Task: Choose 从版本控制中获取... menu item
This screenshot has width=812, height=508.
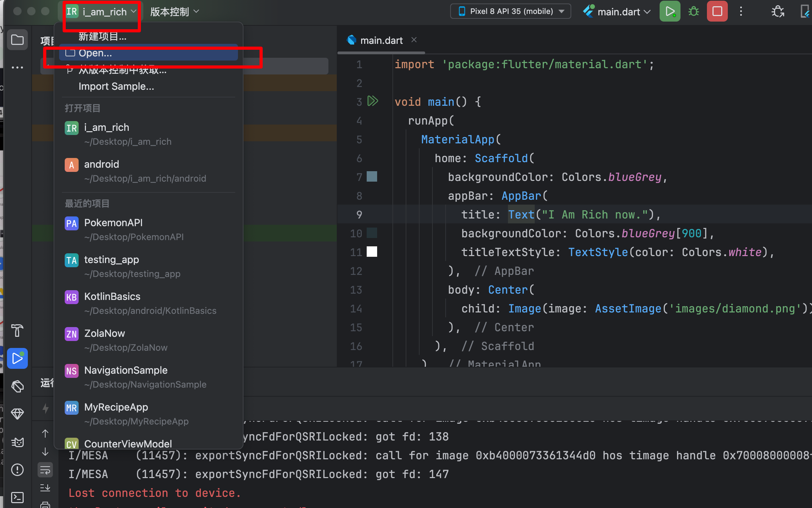Action: pos(149,70)
